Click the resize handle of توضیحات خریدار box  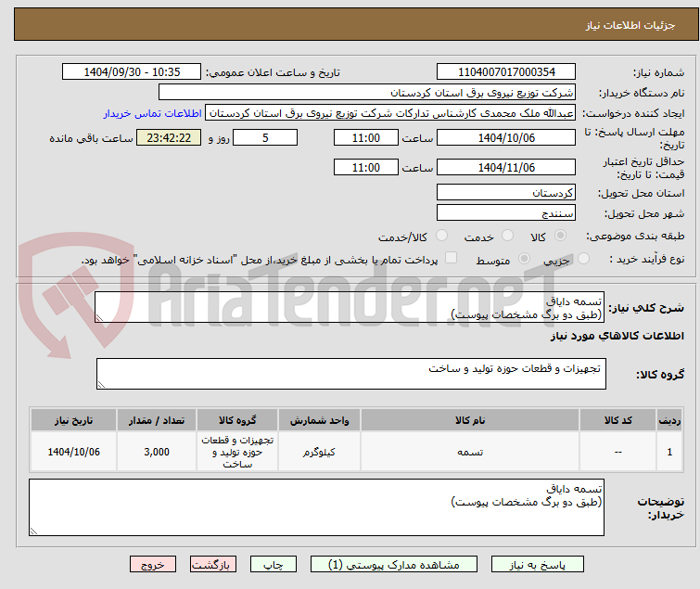click(34, 531)
